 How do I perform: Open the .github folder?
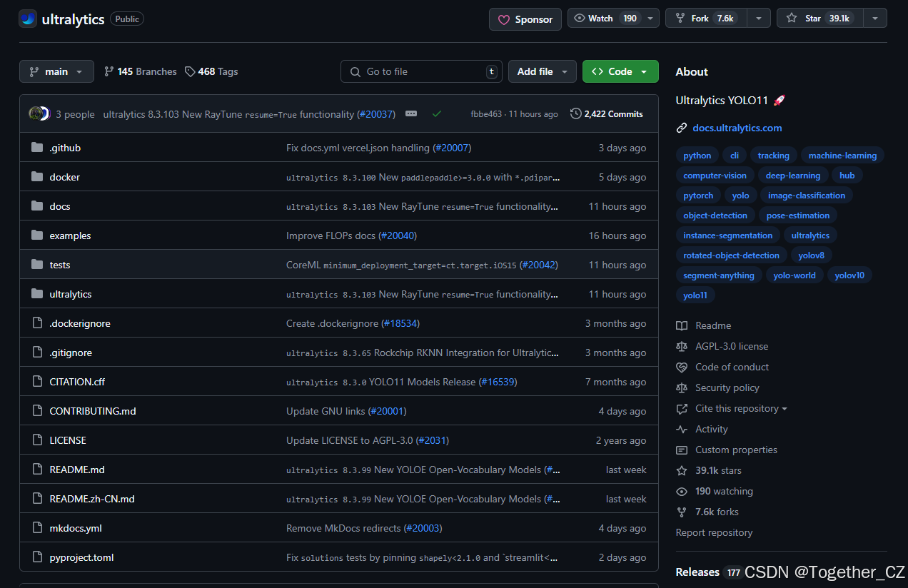65,148
